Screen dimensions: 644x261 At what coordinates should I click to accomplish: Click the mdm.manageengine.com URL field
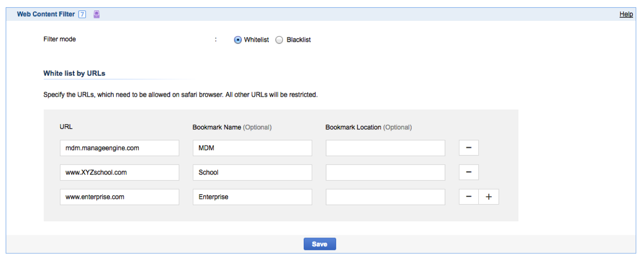coord(119,148)
